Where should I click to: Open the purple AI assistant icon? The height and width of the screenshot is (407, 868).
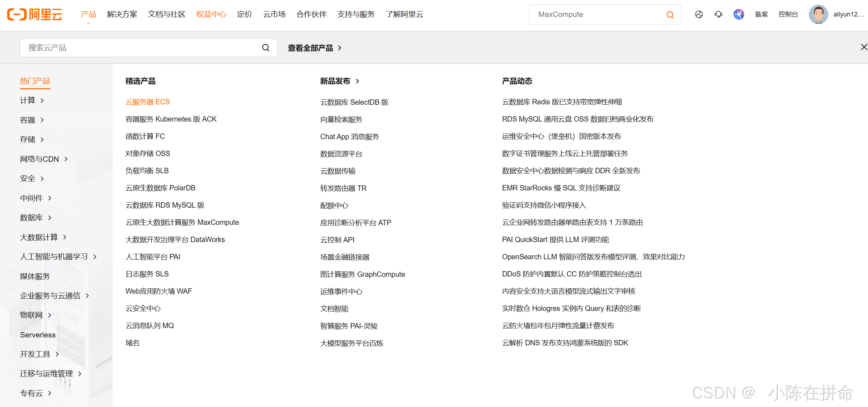point(739,14)
